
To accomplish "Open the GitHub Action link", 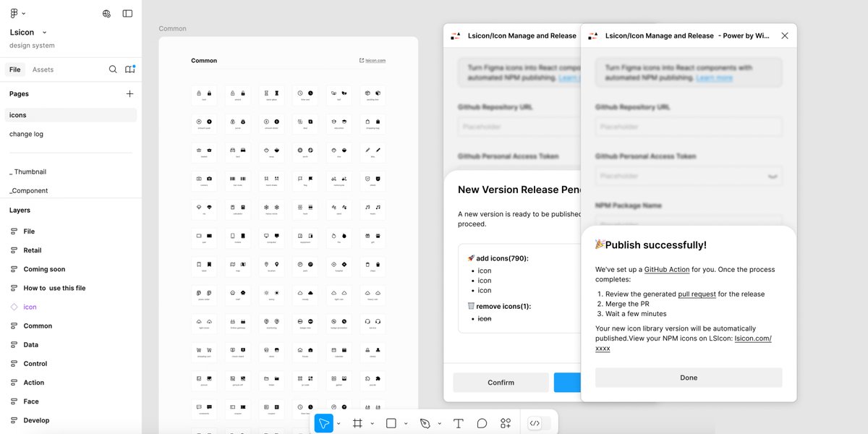I will (667, 270).
